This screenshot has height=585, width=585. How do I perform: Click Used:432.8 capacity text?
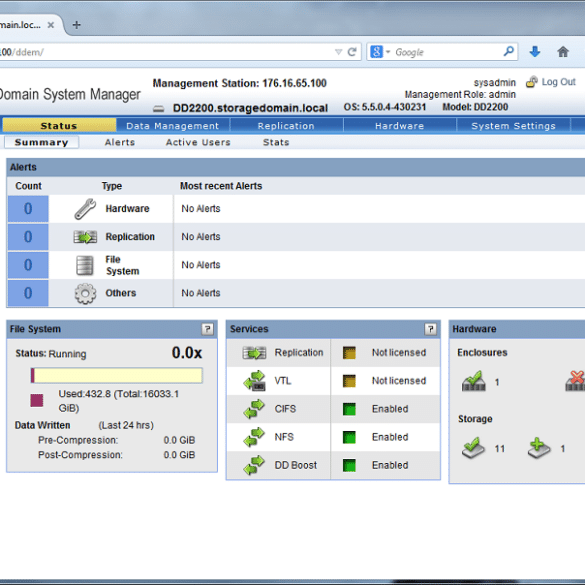119,401
